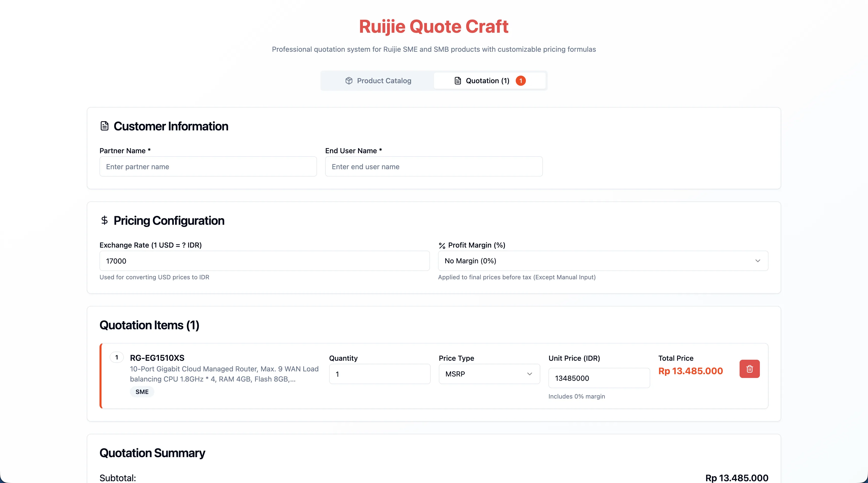Click the Unit Price (IDR) label
Screen dimensions: 868x483
574,358
